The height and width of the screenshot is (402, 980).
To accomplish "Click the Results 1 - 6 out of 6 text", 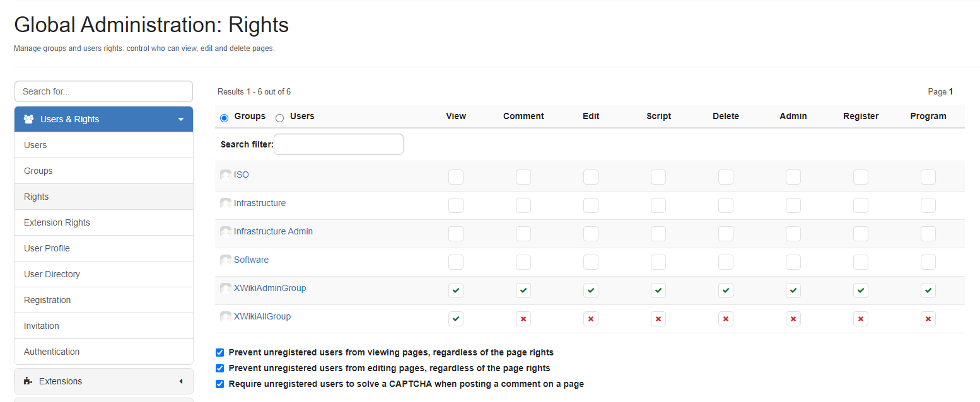I will point(254,91).
